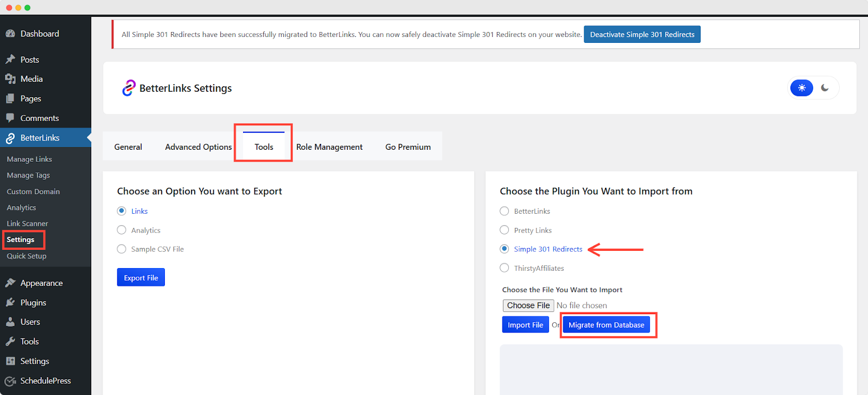The height and width of the screenshot is (395, 868).
Task: Open BetterLinks Settings submenu item
Action: tap(21, 239)
